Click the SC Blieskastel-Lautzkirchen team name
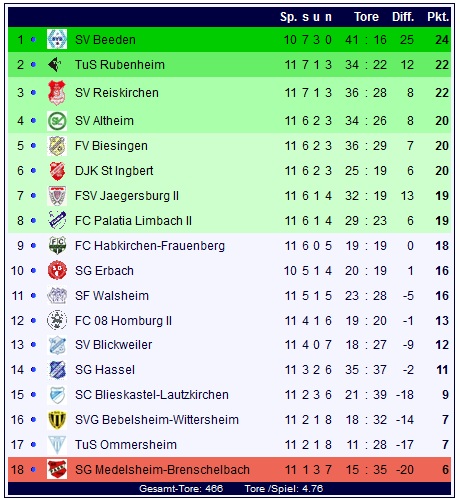This screenshot has height=499, width=460. (x=152, y=395)
